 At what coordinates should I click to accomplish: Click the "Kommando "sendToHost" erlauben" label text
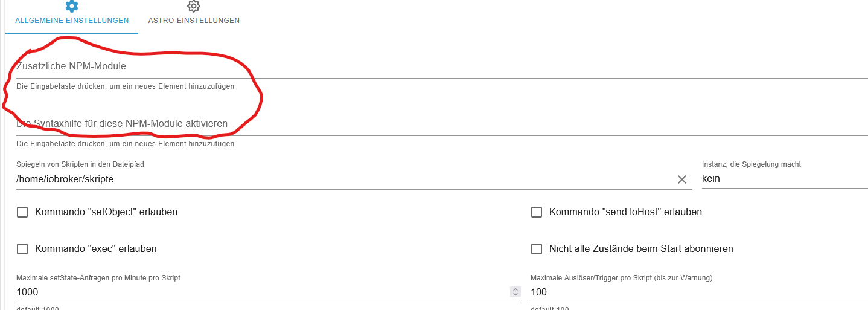tap(625, 212)
